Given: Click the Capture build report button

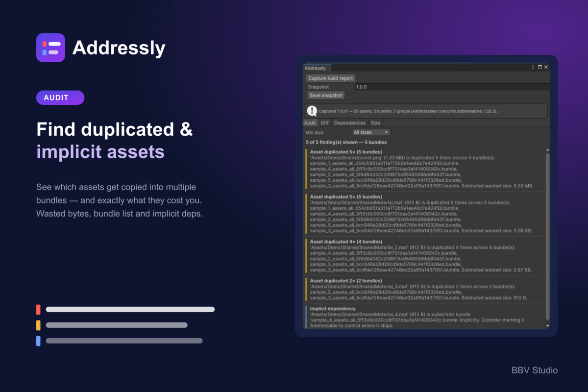Looking at the screenshot, I should (x=330, y=78).
